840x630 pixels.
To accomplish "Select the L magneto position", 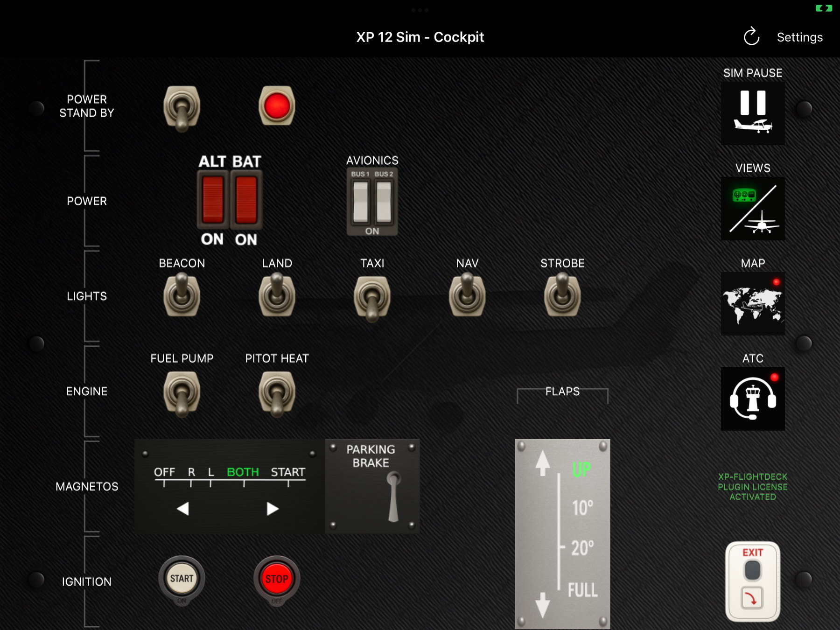I will (211, 472).
